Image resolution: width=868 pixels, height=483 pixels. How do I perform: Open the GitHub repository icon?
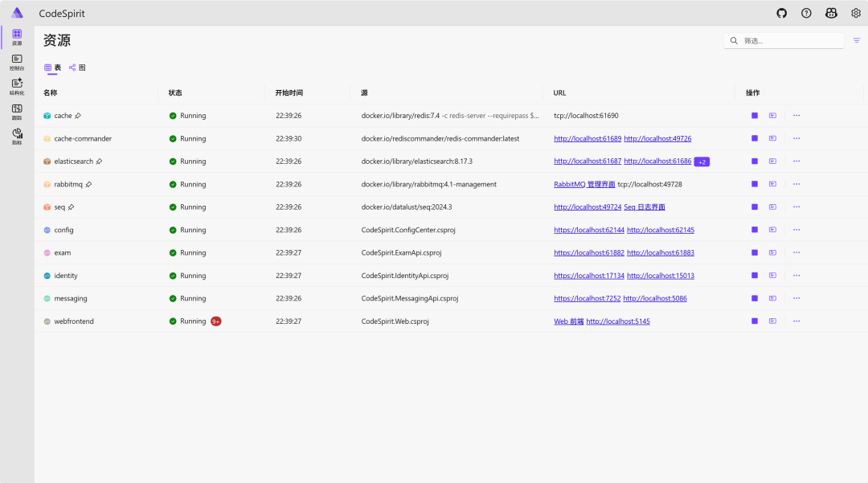point(782,14)
